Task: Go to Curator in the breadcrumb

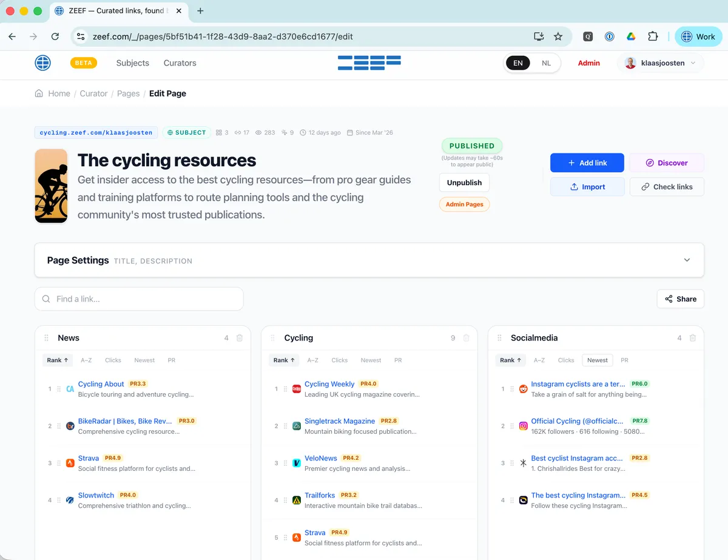Action: click(93, 93)
